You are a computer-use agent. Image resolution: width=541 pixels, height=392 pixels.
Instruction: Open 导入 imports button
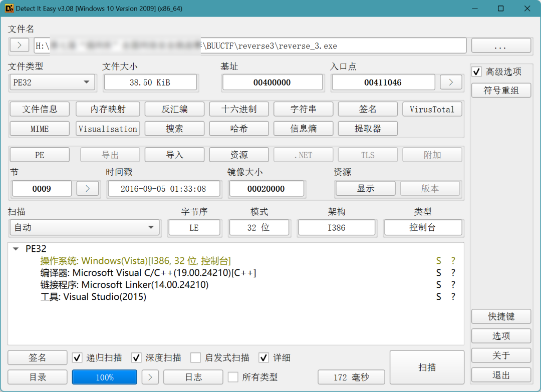tap(174, 155)
